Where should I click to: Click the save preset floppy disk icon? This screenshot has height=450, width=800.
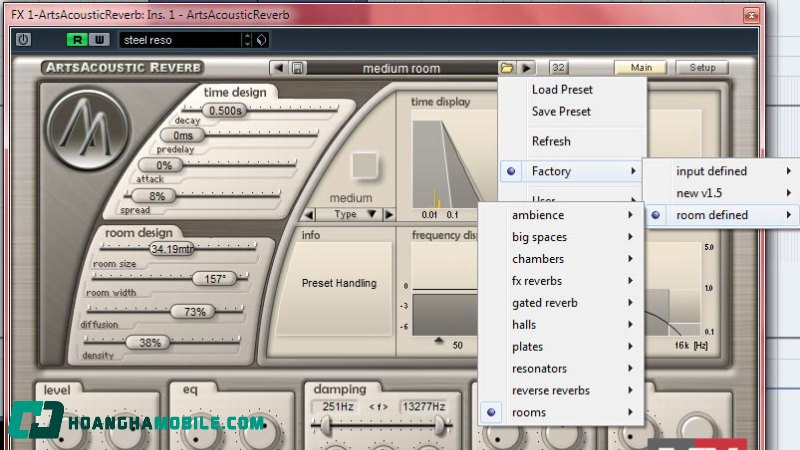(x=298, y=68)
